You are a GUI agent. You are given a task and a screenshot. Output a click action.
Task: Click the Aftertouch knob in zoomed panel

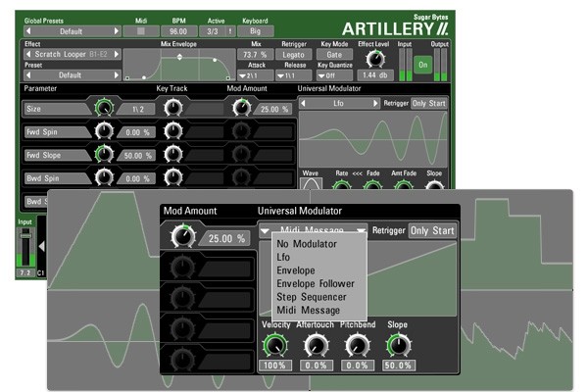(317, 346)
